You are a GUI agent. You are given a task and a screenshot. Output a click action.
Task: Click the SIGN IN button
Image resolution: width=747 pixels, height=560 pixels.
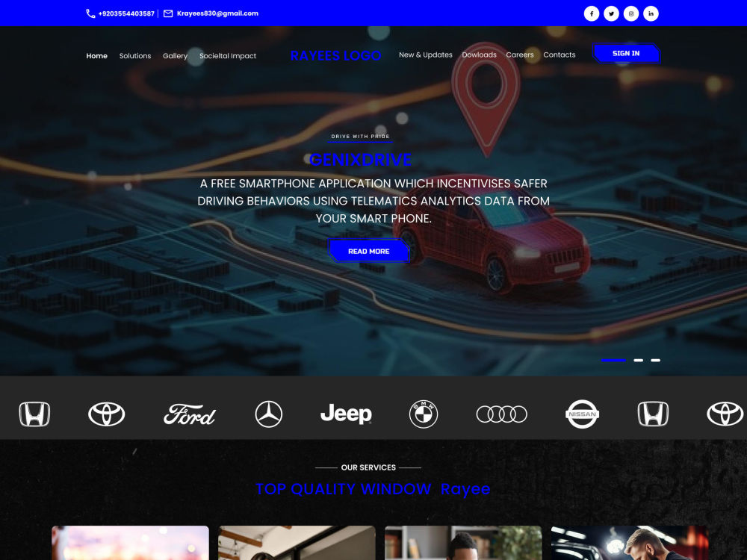tap(626, 53)
